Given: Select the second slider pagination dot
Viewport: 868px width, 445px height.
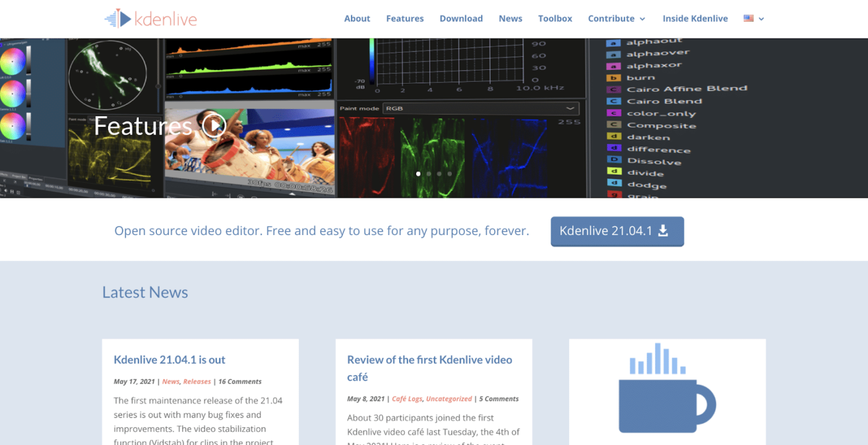Looking at the screenshot, I should (x=428, y=174).
